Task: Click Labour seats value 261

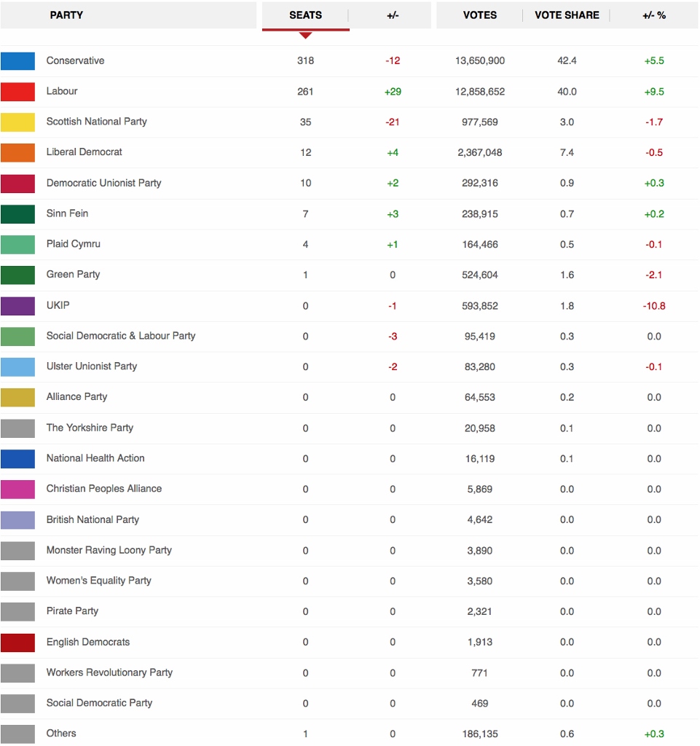Action: (x=305, y=91)
